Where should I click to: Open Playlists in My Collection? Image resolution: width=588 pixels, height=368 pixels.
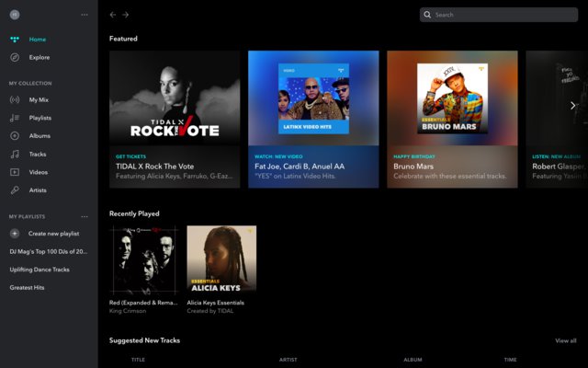point(40,118)
